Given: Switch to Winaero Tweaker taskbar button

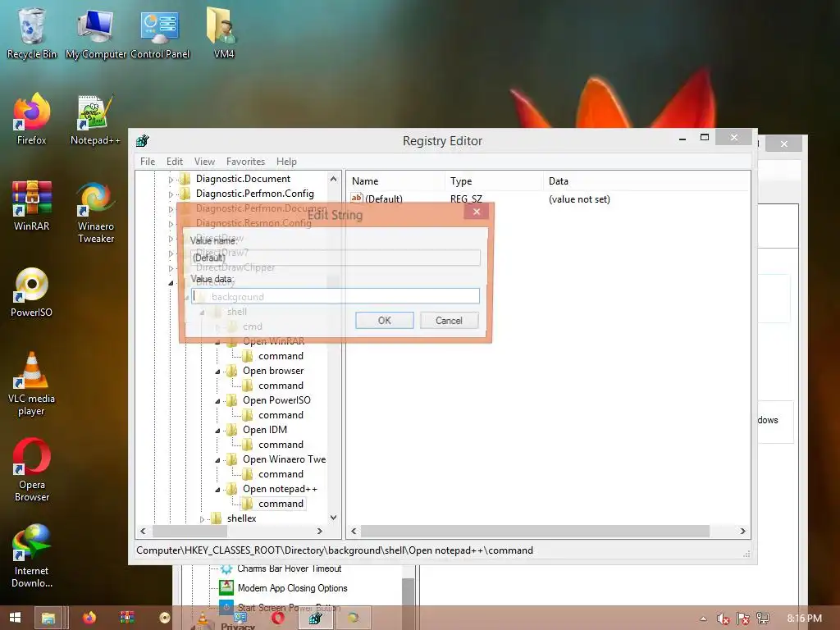Looking at the screenshot, I should click(x=353, y=619).
